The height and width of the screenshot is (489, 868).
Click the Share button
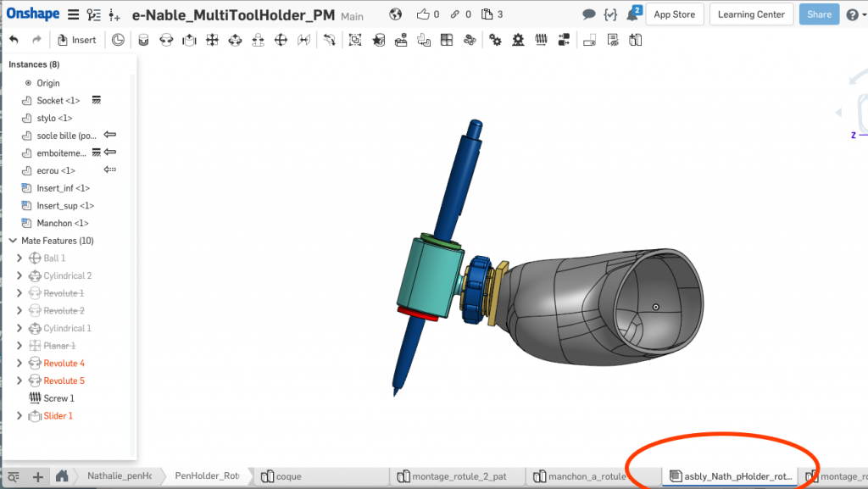point(818,14)
